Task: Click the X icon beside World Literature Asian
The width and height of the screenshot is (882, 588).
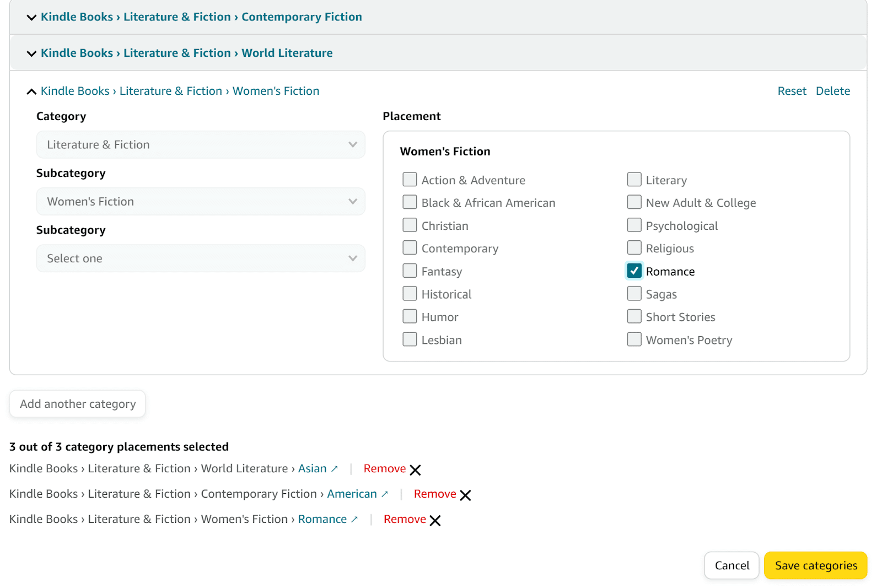Action: [x=415, y=470]
